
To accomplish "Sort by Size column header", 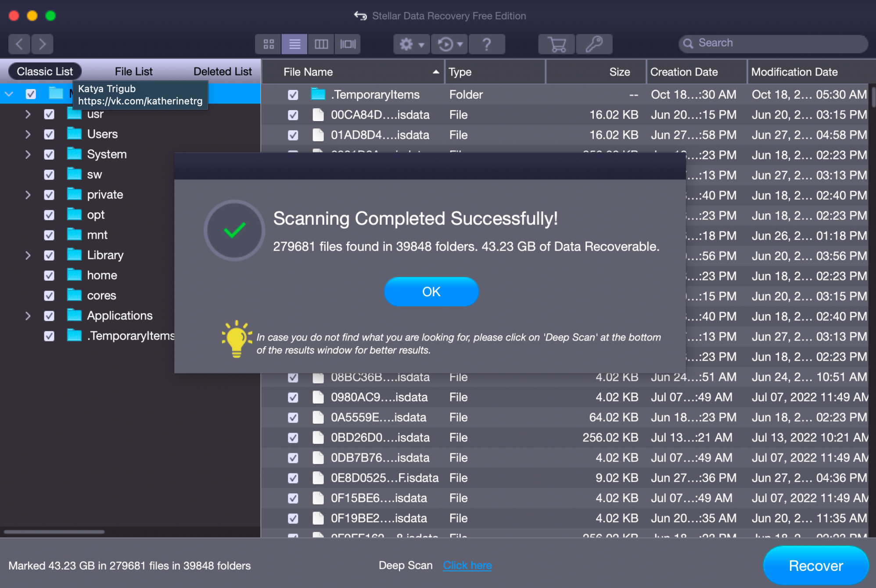I will 596,72.
